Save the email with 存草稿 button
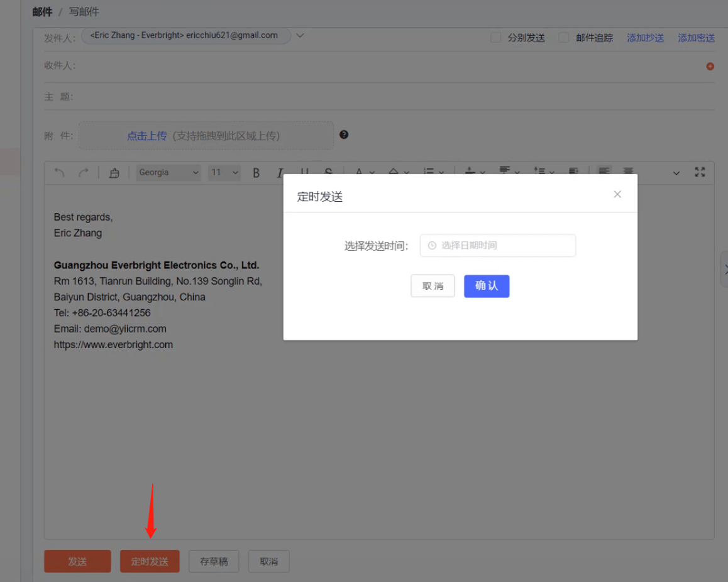This screenshot has height=582, width=728. [x=214, y=561]
